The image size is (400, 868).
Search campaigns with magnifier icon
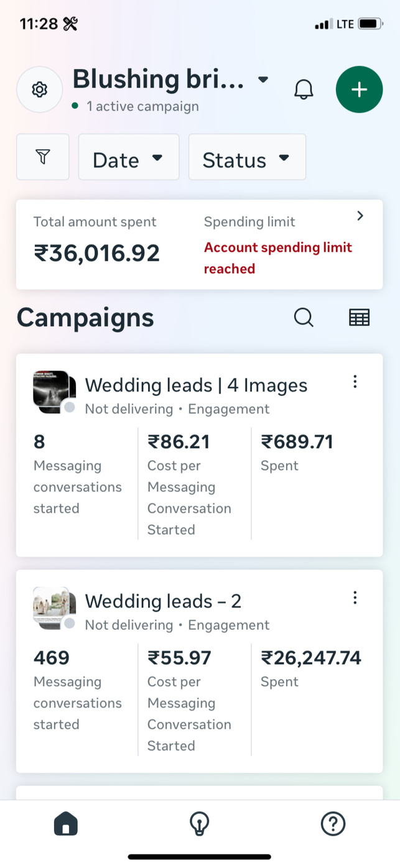[x=304, y=318]
